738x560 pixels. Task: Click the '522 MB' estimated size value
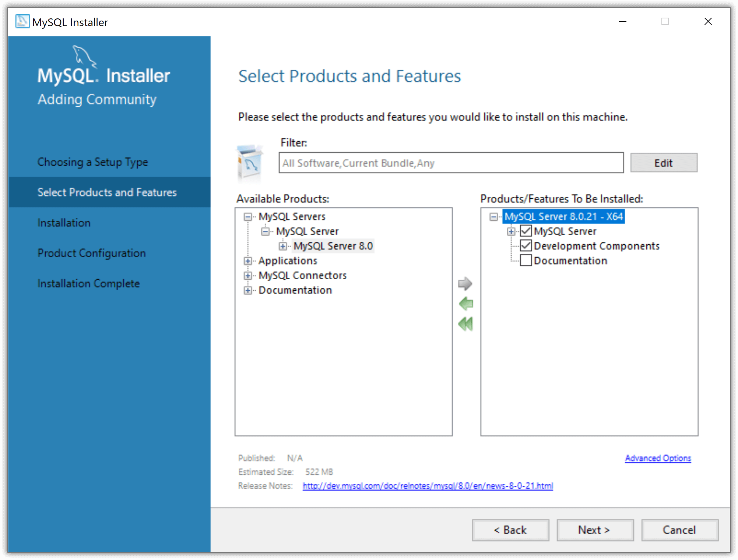click(319, 472)
